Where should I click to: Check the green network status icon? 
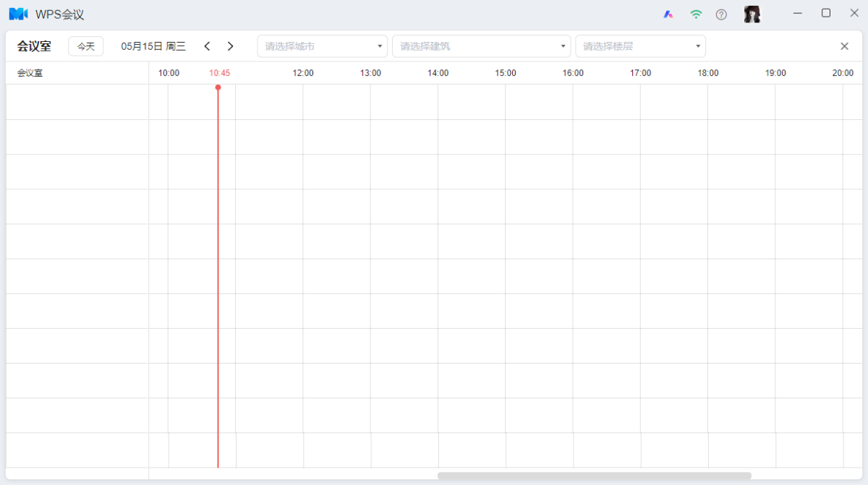696,14
